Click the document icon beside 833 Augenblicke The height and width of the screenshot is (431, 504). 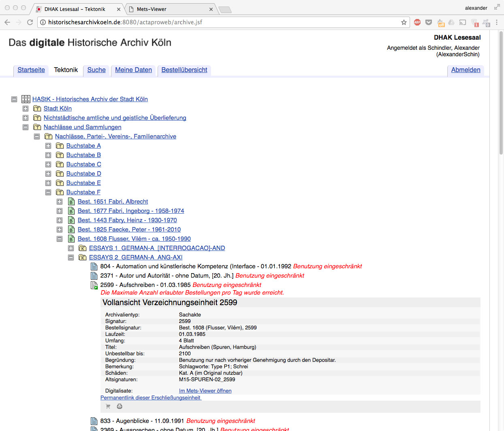pyautogui.click(x=94, y=421)
